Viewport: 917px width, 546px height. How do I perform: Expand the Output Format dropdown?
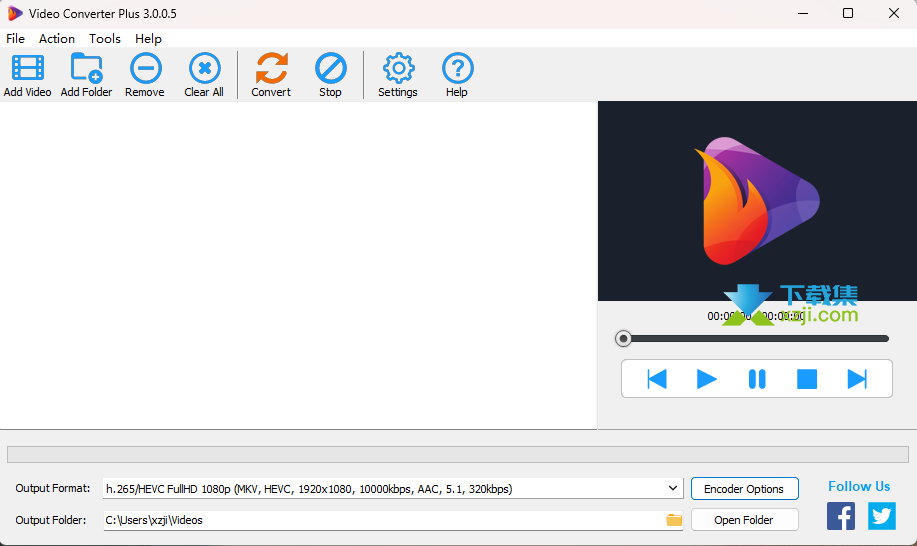pyautogui.click(x=673, y=488)
